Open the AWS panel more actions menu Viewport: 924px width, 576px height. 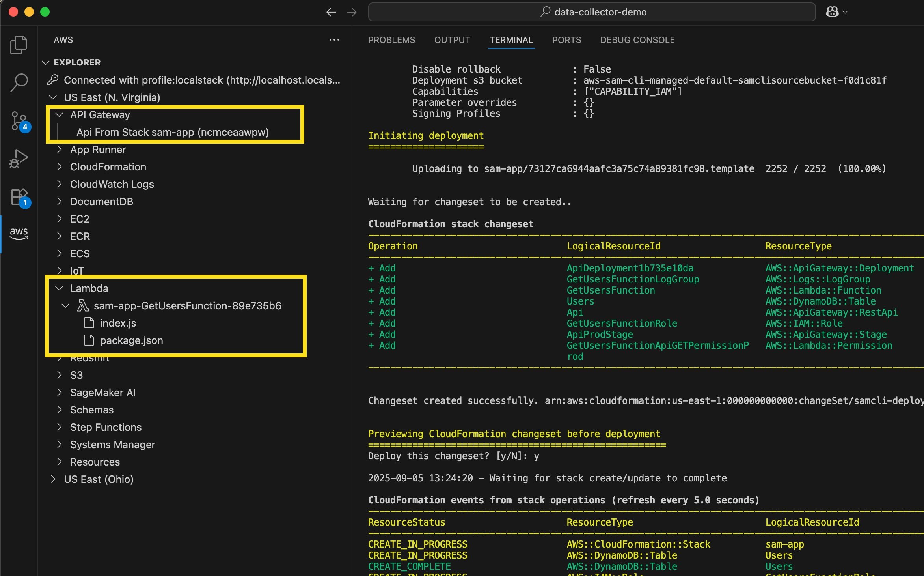[334, 39]
